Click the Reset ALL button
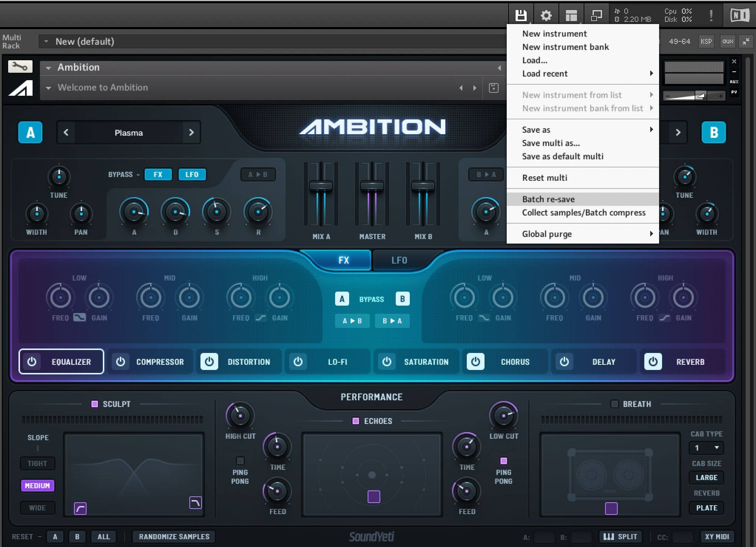The height and width of the screenshot is (547, 756). tap(104, 537)
